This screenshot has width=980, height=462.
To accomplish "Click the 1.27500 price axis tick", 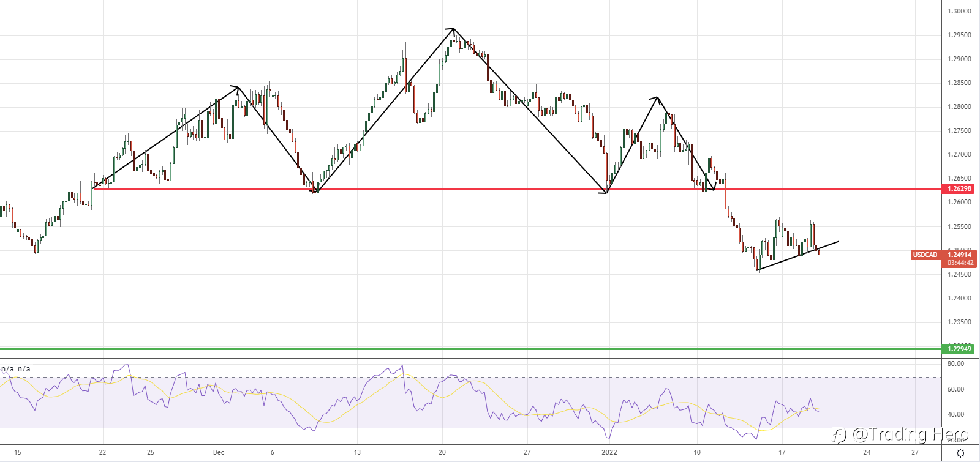I will [959, 130].
